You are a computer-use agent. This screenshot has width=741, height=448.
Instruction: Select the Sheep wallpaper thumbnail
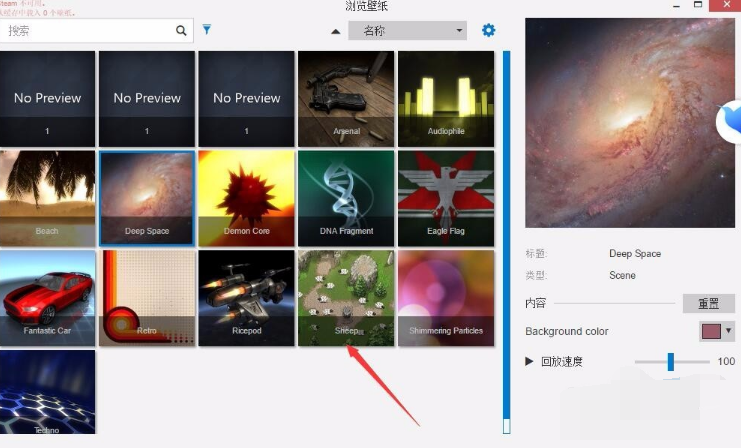(x=346, y=297)
